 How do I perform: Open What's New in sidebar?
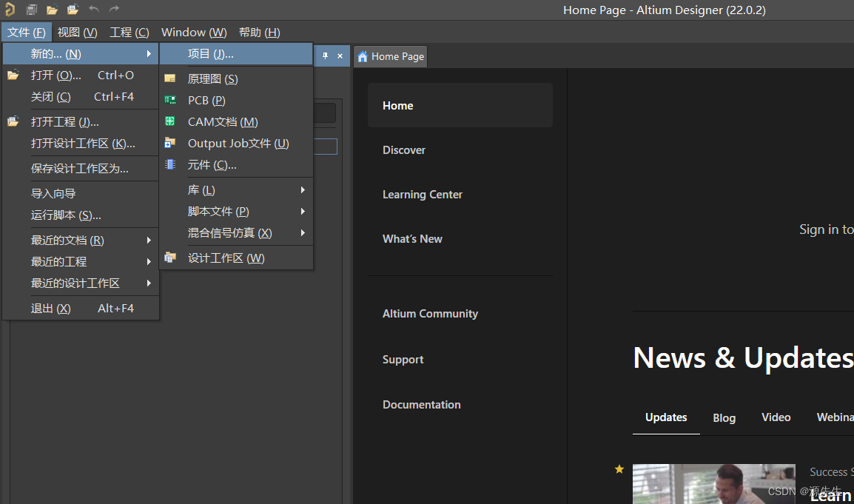click(x=412, y=238)
